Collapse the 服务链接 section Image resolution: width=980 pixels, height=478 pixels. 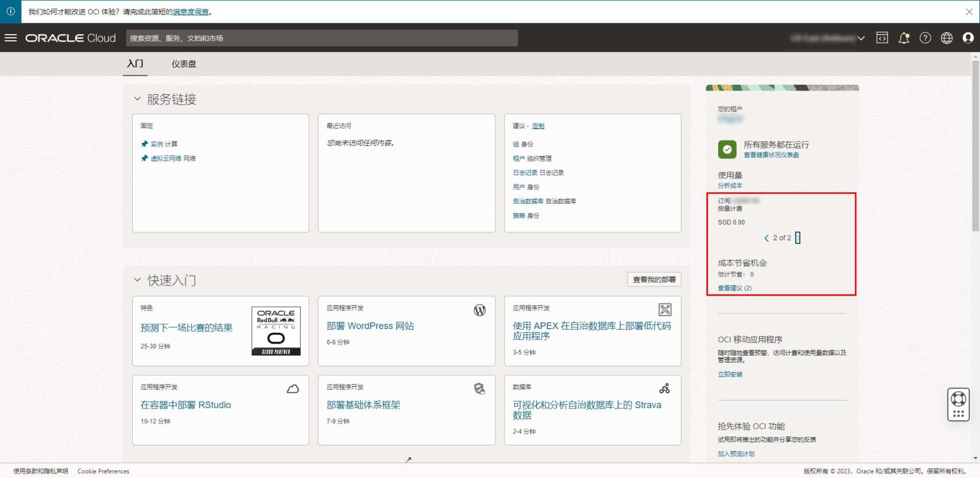138,99
